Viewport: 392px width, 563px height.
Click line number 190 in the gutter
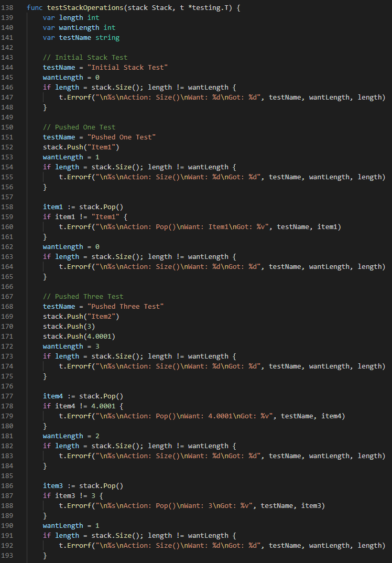(x=7, y=526)
